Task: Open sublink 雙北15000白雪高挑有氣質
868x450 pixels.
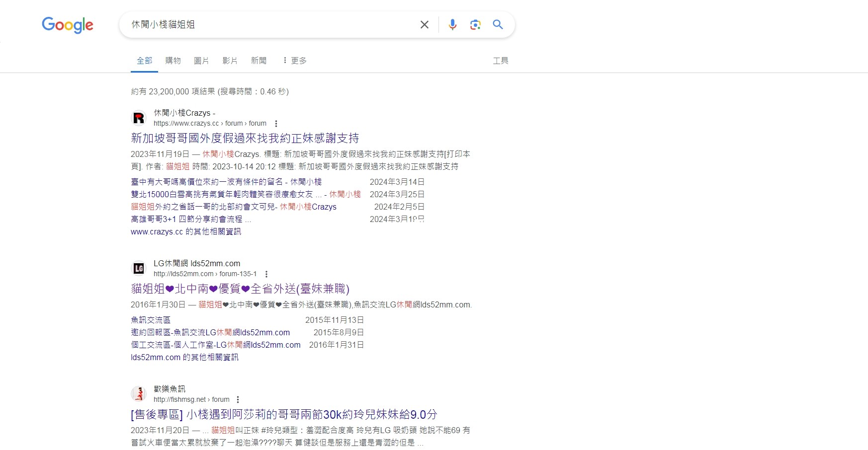Action: [246, 194]
